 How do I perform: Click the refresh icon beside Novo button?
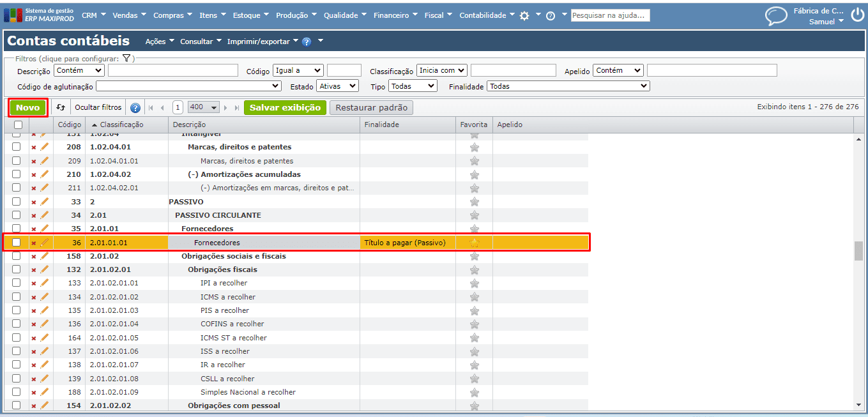point(61,108)
